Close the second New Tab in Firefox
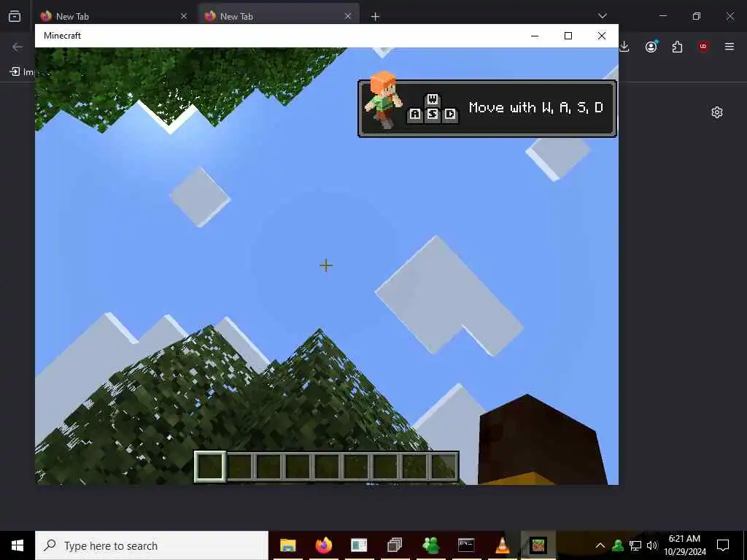This screenshot has height=560, width=747. tap(348, 16)
